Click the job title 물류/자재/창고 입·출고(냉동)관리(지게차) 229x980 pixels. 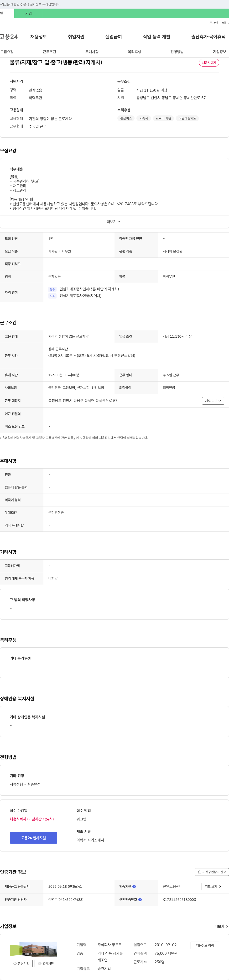[56, 62]
